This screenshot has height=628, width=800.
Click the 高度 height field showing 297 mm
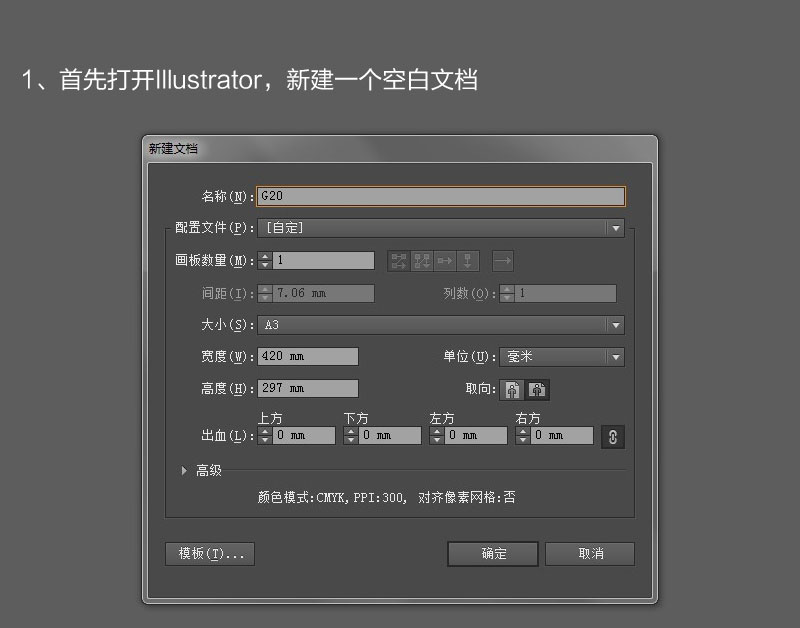coord(308,388)
